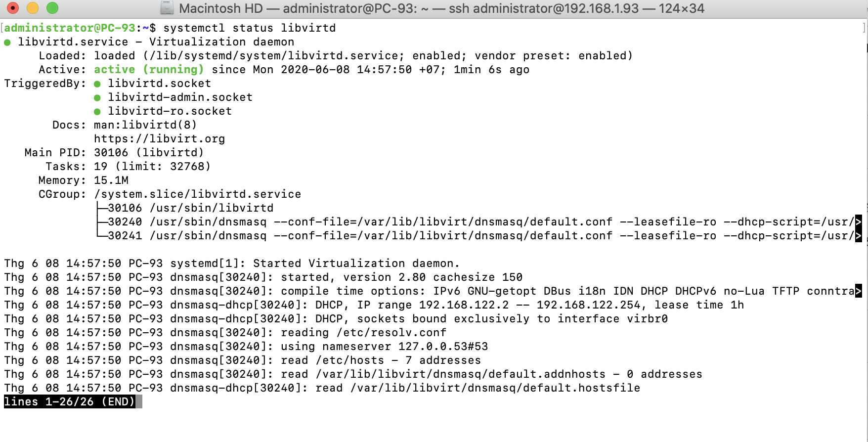Click the green status dot beside libvirtd.service
The width and height of the screenshot is (868, 442).
coord(7,43)
